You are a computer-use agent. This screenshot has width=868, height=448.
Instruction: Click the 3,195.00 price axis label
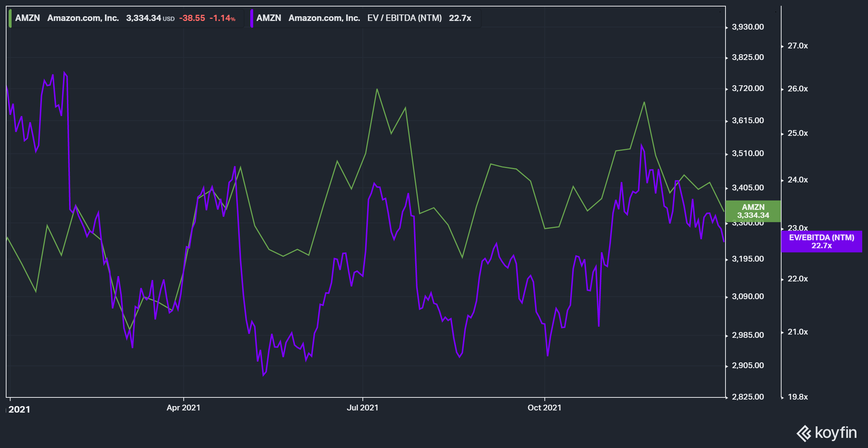point(748,259)
